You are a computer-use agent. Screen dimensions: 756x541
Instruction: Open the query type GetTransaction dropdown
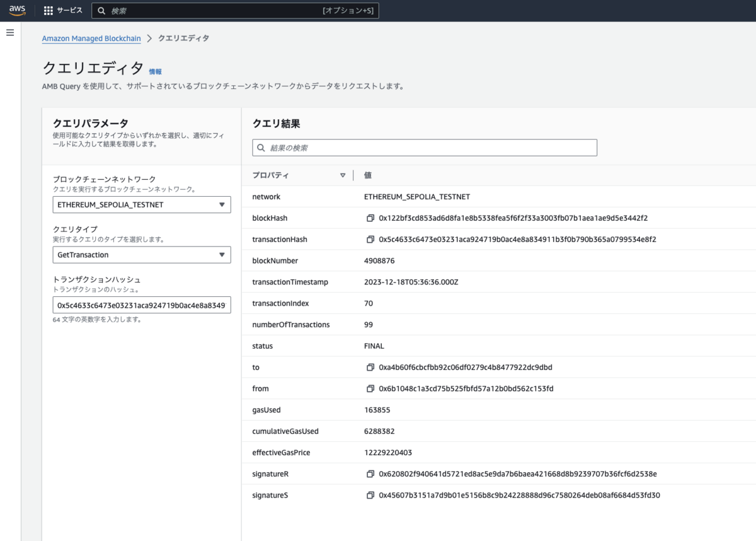[142, 255]
